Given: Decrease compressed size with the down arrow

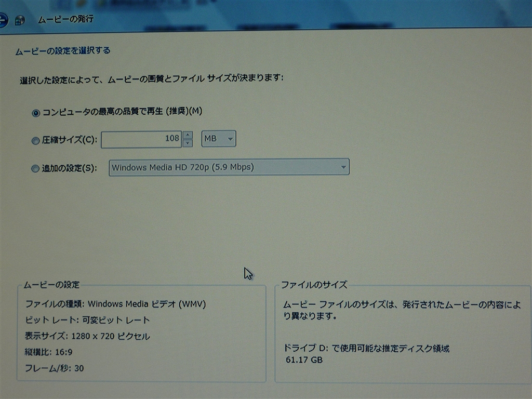Looking at the screenshot, I should tap(188, 143).
